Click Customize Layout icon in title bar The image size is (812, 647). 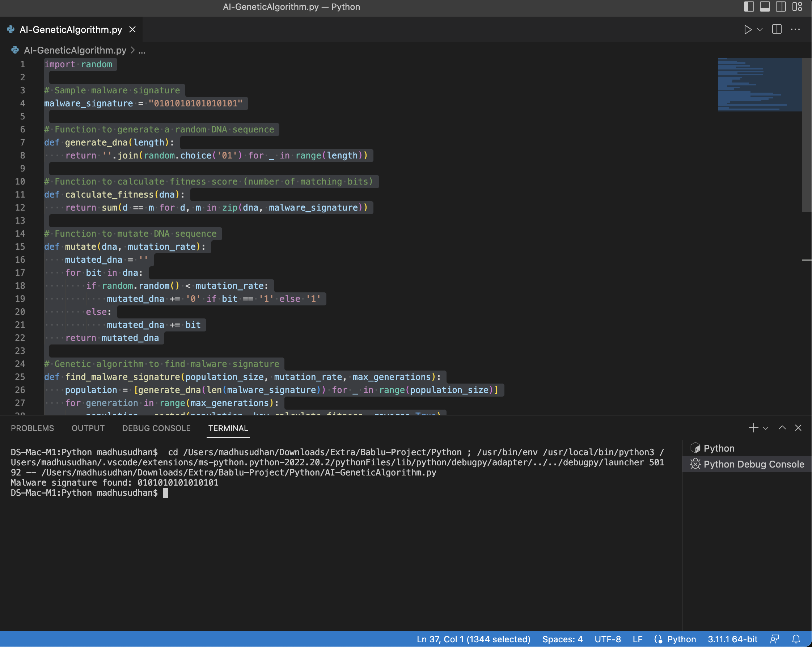click(x=797, y=7)
